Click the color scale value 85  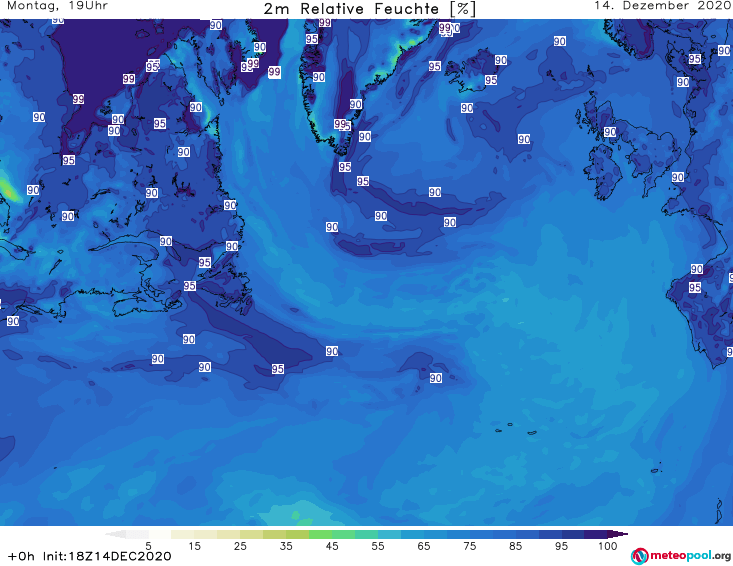pos(516,546)
